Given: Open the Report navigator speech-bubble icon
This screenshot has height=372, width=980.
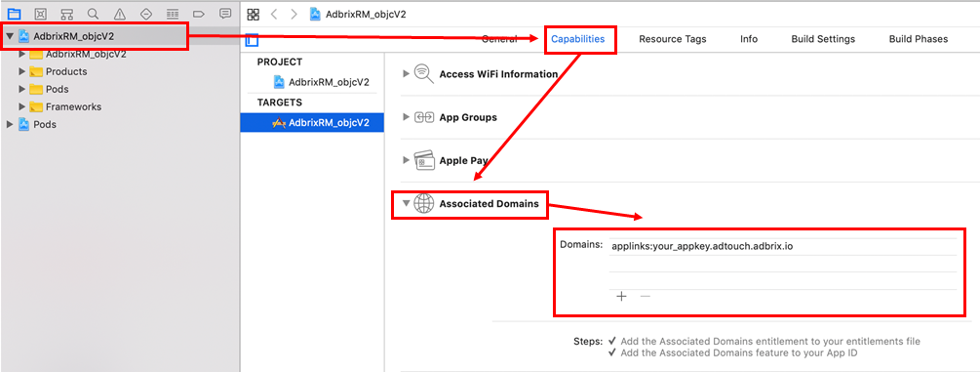Looking at the screenshot, I should [x=225, y=13].
